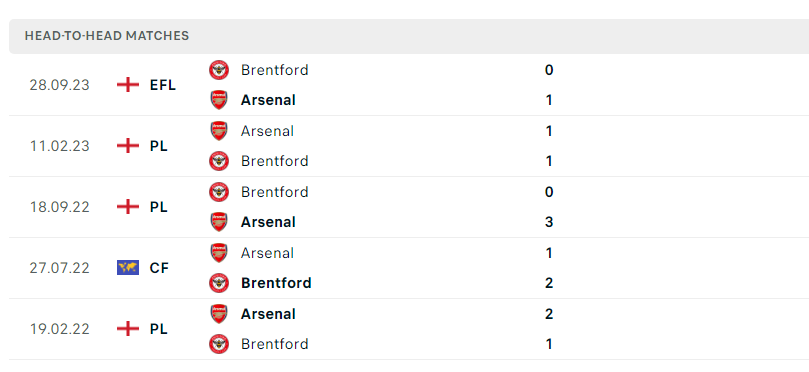Click Brentford crest in 19.02.22 match
Screen dimensions: 809x372
pyautogui.click(x=219, y=344)
